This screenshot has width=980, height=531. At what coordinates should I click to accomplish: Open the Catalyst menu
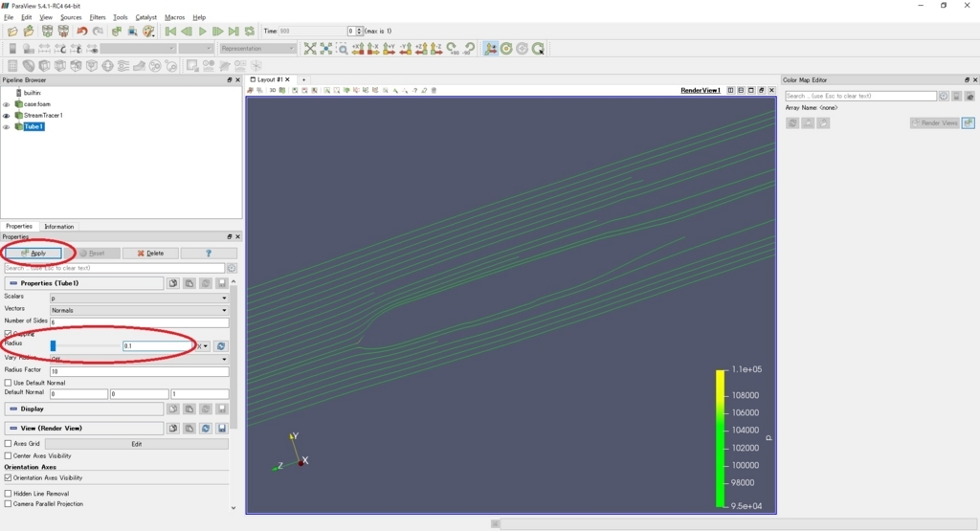[x=146, y=17]
